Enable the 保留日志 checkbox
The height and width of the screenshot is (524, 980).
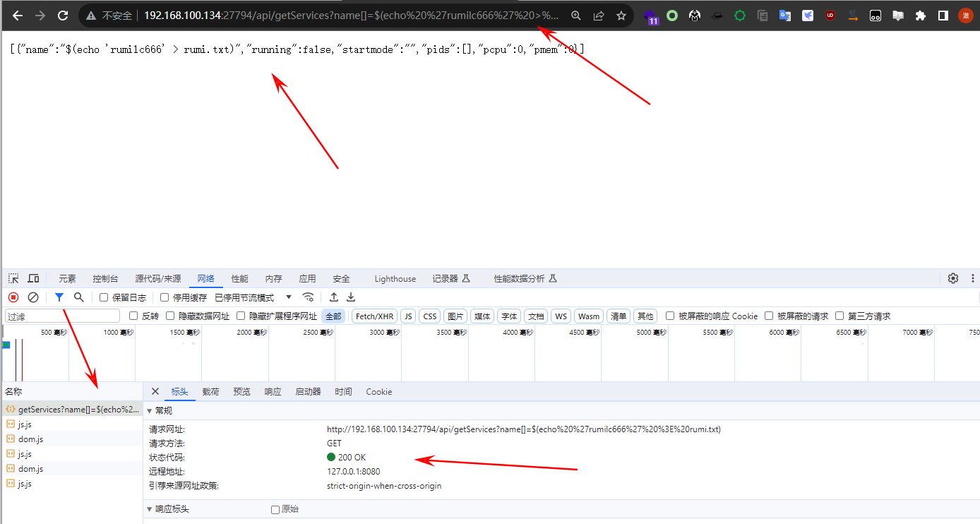pyautogui.click(x=104, y=298)
